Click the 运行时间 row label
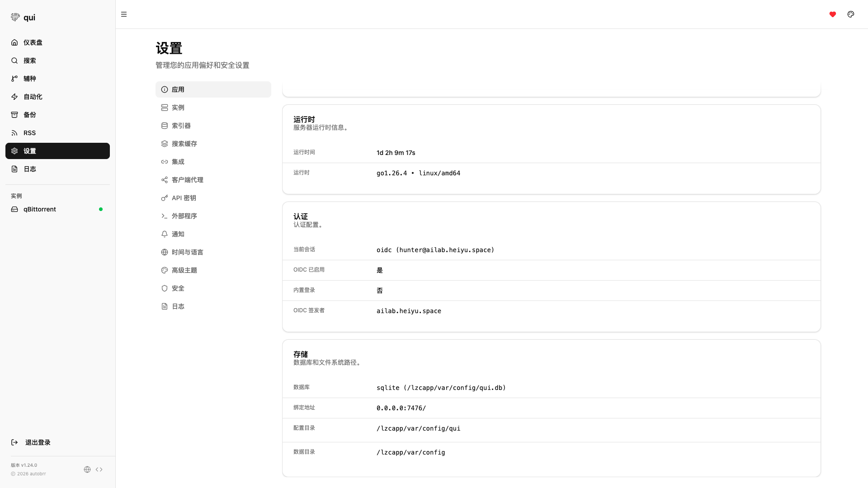Viewport: 868px width, 488px height. coord(304,152)
